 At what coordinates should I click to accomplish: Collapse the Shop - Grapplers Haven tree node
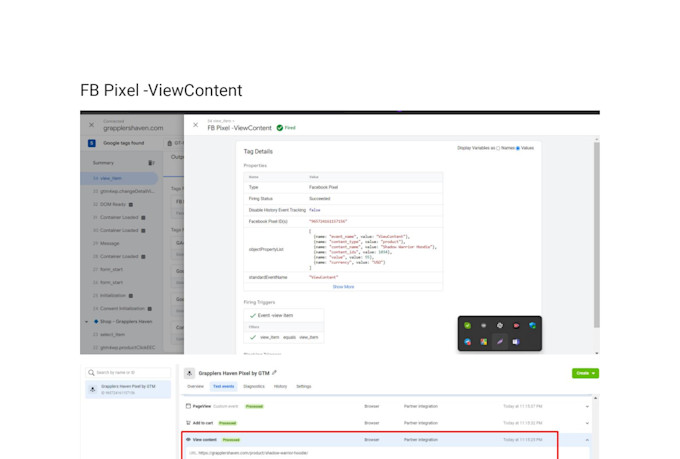pos(86,322)
